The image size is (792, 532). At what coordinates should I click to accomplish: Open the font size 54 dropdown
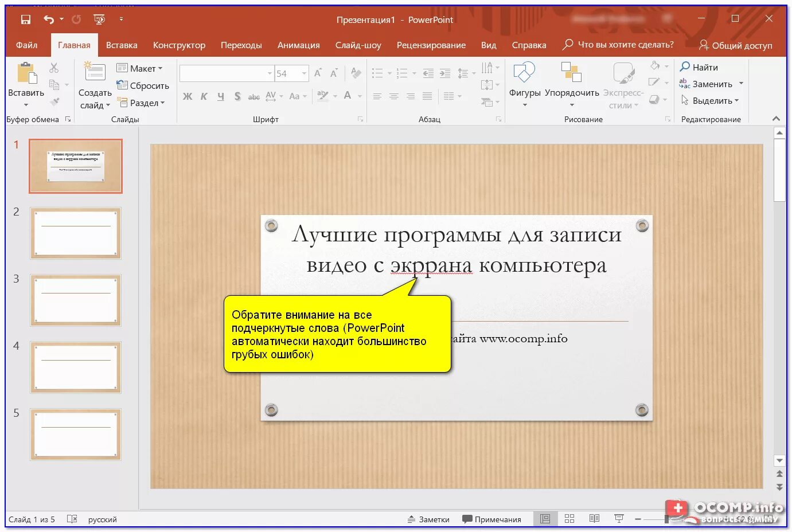click(305, 73)
